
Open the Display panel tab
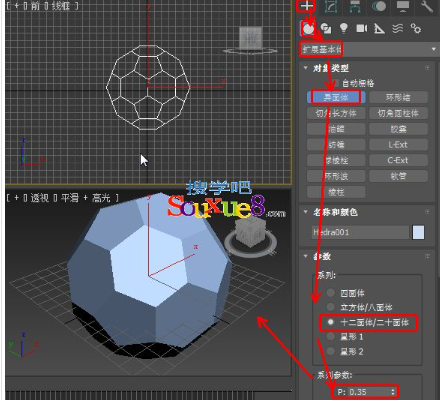[403, 6]
